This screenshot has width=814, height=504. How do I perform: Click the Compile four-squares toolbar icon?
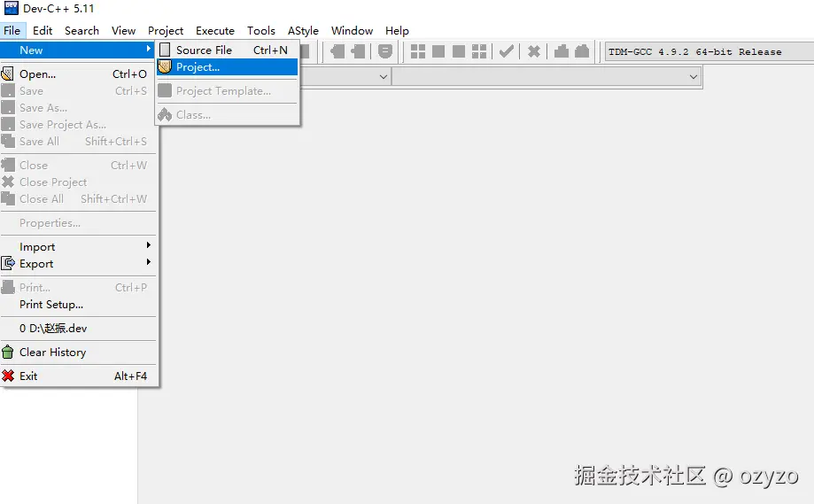pos(418,51)
